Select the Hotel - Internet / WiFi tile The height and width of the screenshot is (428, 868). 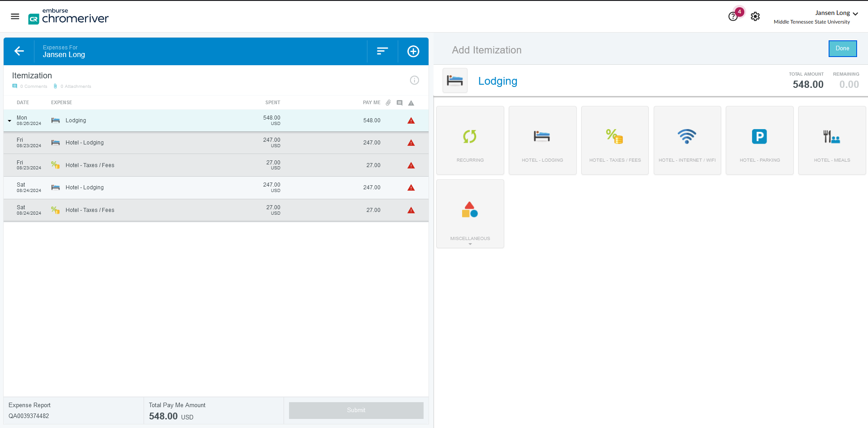[687, 140]
